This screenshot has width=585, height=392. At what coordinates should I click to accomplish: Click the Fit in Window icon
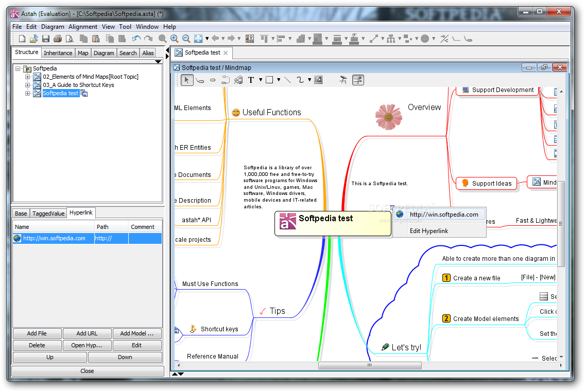tap(198, 39)
